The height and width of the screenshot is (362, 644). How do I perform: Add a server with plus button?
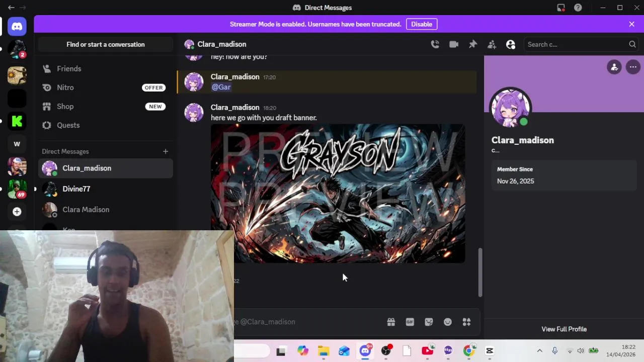[17, 212]
